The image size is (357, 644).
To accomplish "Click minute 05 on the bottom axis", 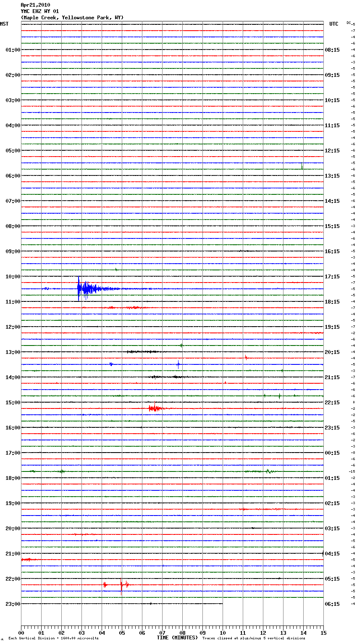I will pos(122,633).
